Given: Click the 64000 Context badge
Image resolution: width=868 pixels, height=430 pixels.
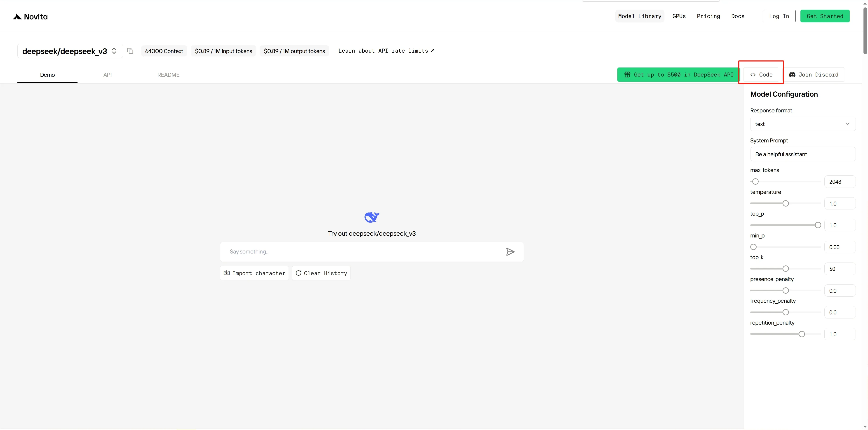Looking at the screenshot, I should click(x=164, y=51).
